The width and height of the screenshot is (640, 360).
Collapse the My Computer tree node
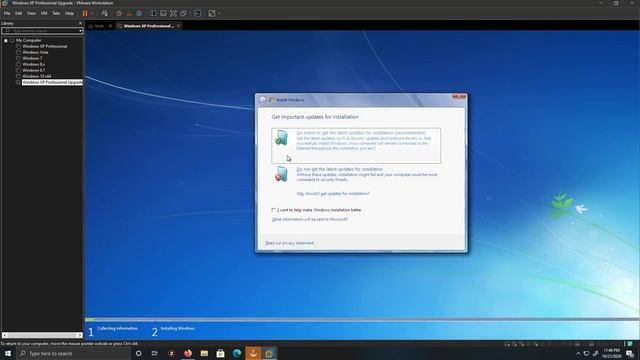(6, 40)
